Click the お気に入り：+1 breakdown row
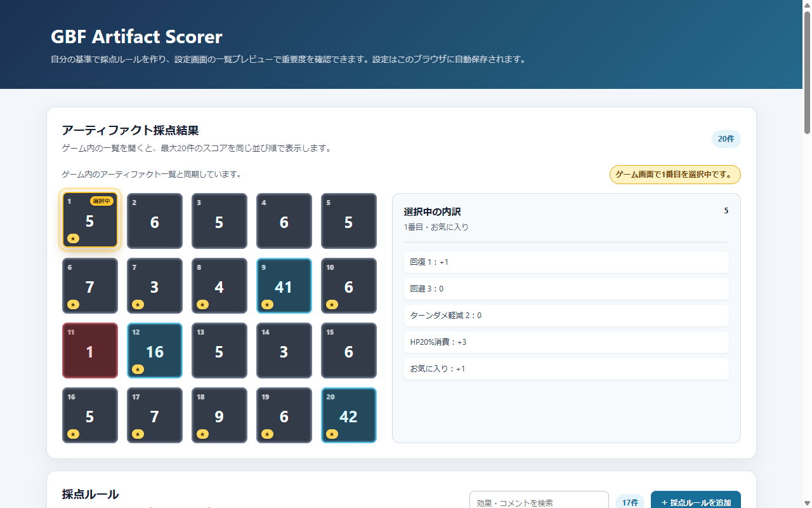Screen dimensions: 812x508 point(566,369)
